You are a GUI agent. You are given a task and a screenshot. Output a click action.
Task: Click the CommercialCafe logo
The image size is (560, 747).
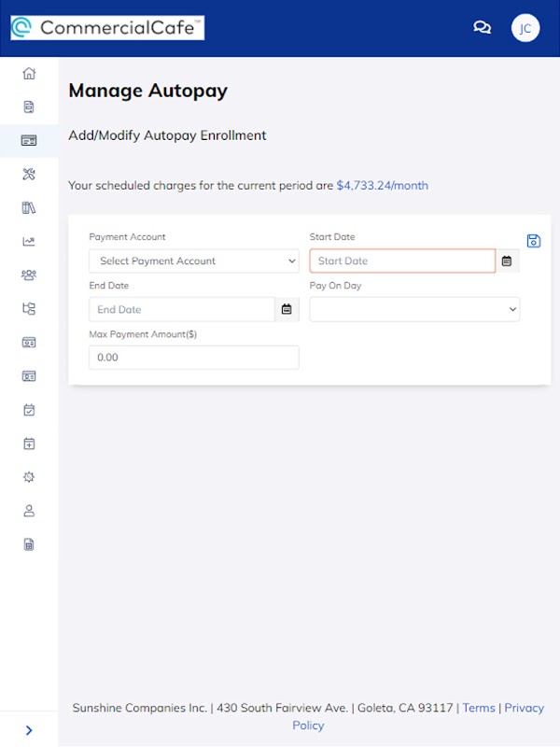pyautogui.click(x=107, y=28)
